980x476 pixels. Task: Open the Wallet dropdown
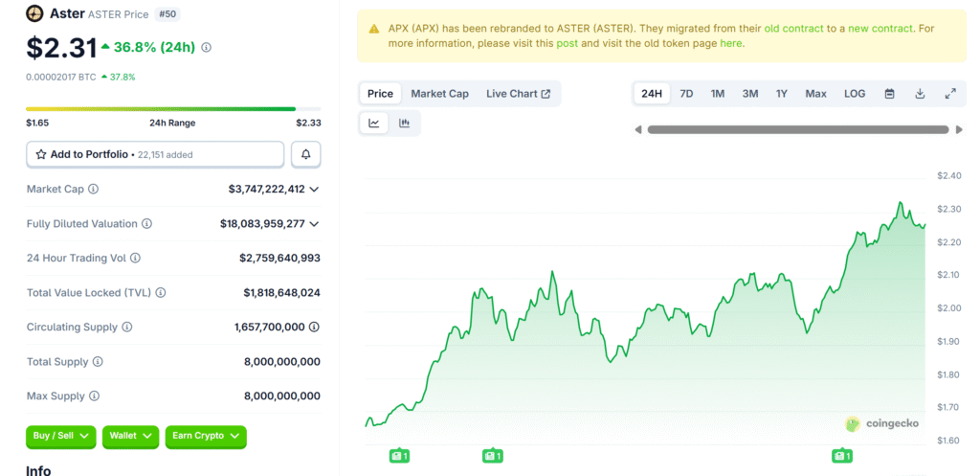click(x=131, y=436)
